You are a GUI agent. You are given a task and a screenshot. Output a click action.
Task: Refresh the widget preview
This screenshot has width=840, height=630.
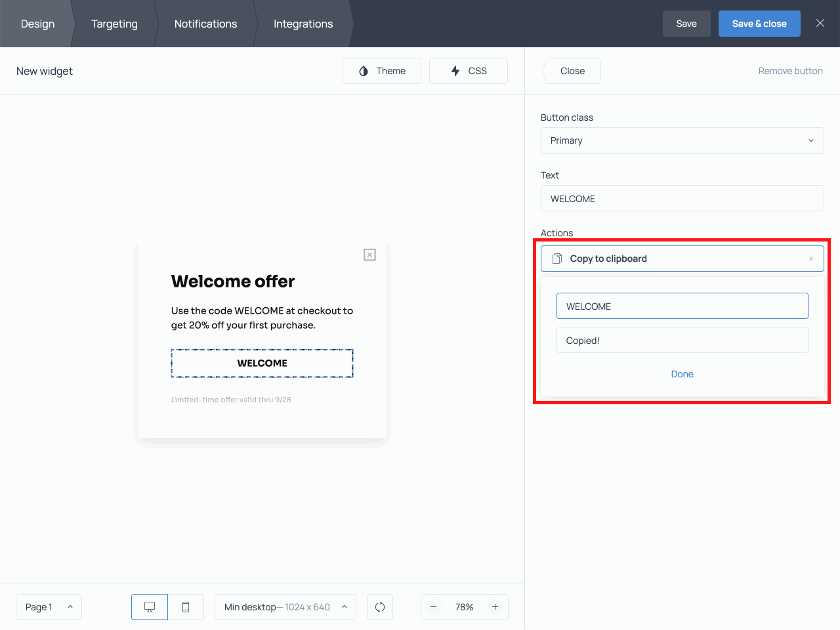[x=380, y=607]
